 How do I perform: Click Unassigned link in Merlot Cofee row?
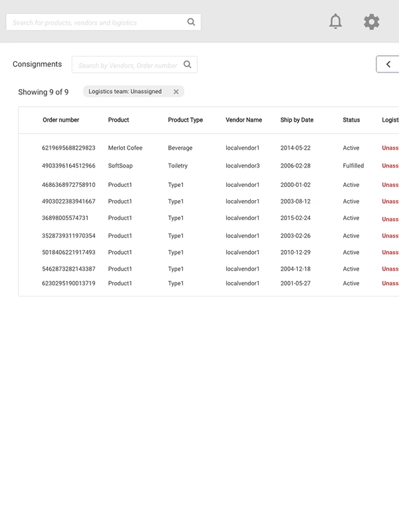(x=390, y=148)
